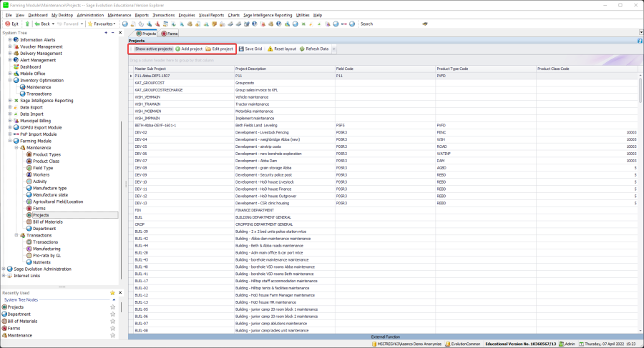Open Workers node in Farming Maintenance

click(x=41, y=174)
